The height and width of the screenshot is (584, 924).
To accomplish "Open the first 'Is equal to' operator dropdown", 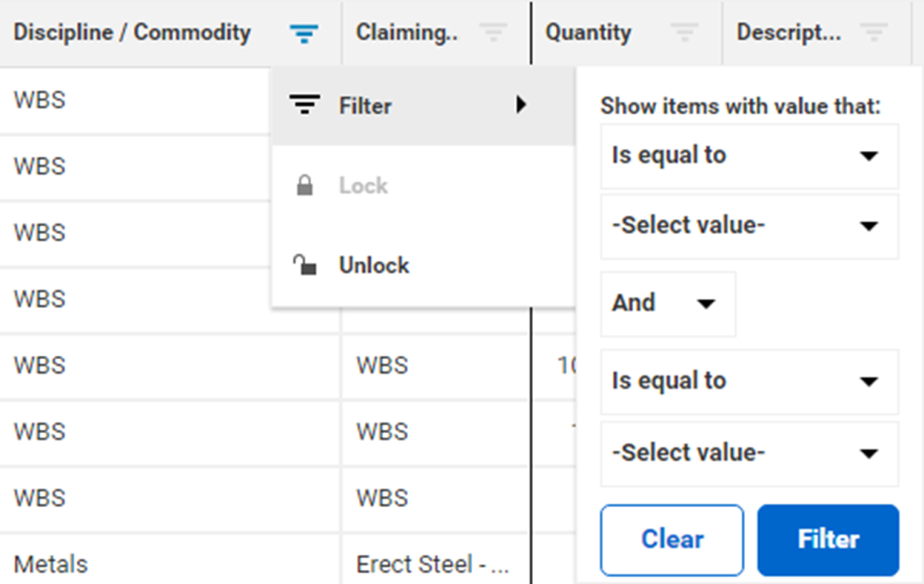I will 748,156.
